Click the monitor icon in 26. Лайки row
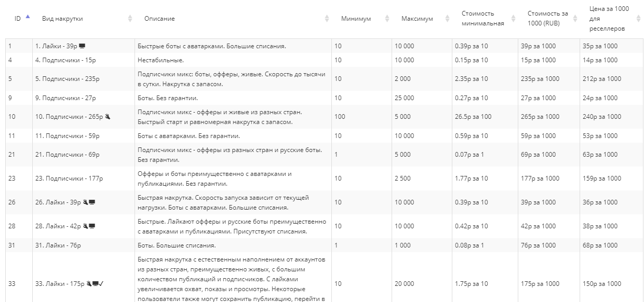The image size is (644, 302). click(92, 202)
